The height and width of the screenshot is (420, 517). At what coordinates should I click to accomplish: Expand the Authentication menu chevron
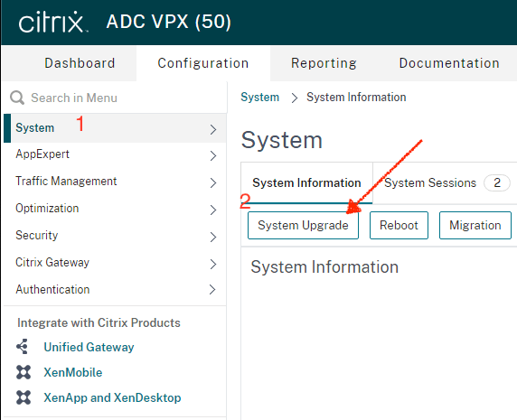pos(213,290)
